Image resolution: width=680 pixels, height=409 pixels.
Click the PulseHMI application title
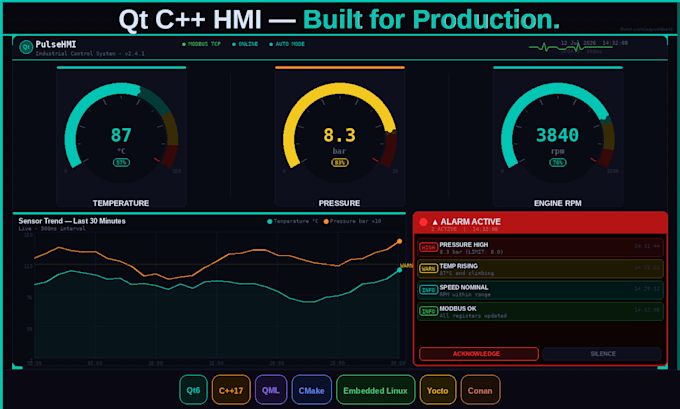(x=56, y=44)
